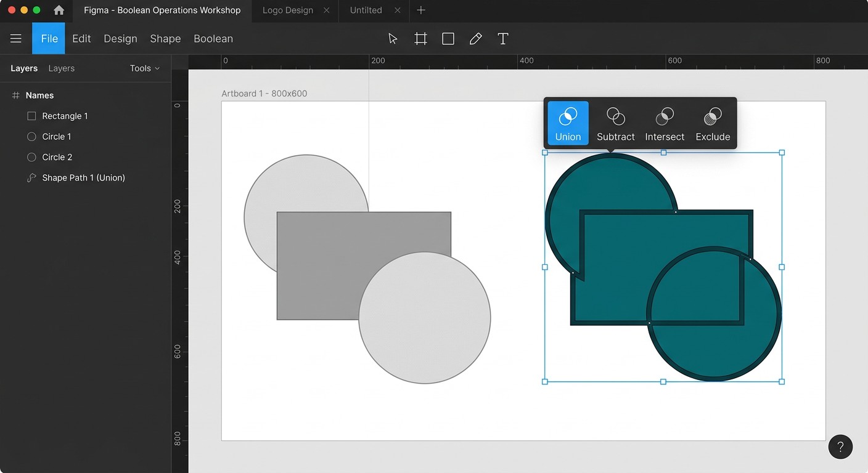The width and height of the screenshot is (868, 473).
Task: Click the Rectangle 1 layer square icon
Action: pyautogui.click(x=31, y=116)
